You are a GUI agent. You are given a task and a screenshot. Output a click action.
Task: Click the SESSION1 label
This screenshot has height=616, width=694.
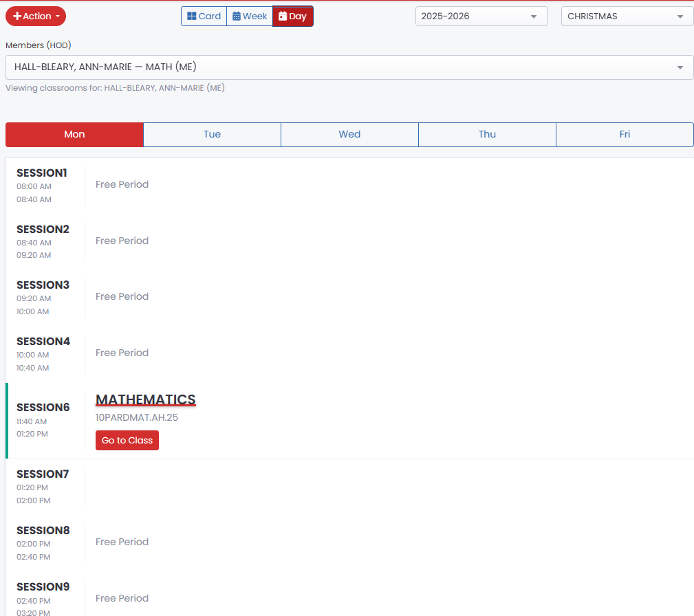coord(41,173)
